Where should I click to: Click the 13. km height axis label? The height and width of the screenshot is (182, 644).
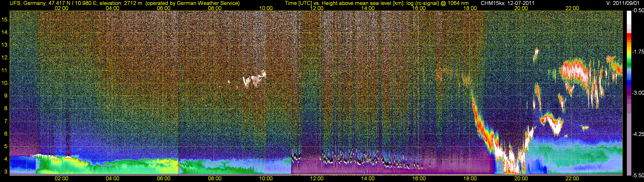coord(5,45)
